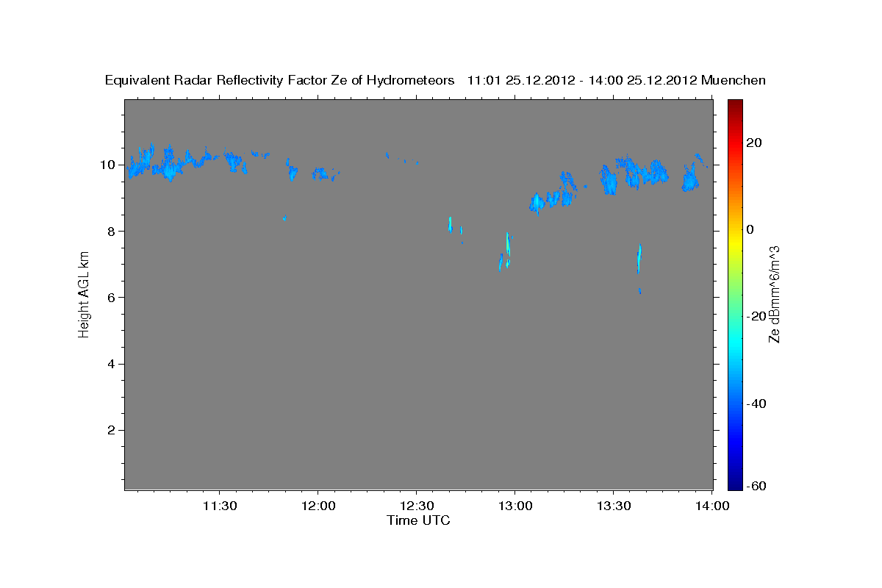Click the 12:30 time axis label
882x588 pixels.
click(416, 506)
